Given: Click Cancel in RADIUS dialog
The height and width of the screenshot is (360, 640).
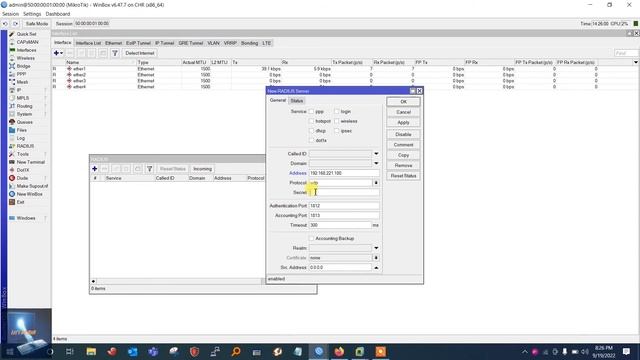Looking at the screenshot, I should click(403, 112).
